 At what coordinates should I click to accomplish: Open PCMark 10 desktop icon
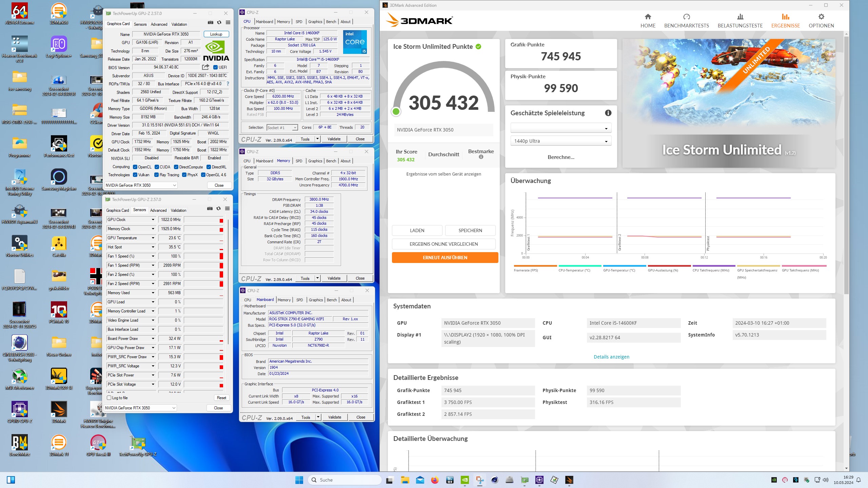click(x=59, y=312)
